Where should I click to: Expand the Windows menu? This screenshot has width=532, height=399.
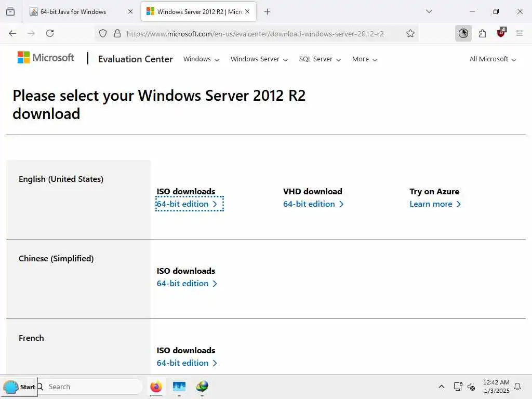201,59
